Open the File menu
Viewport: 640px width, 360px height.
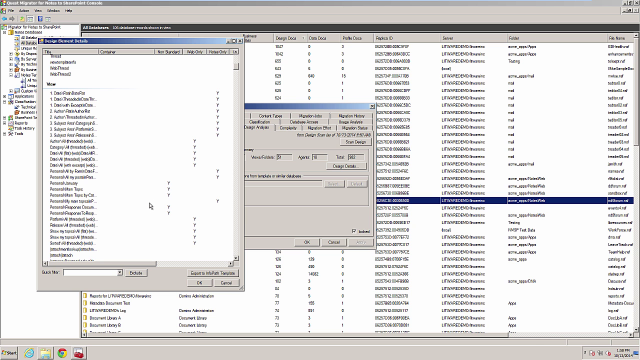(x=11, y=11)
